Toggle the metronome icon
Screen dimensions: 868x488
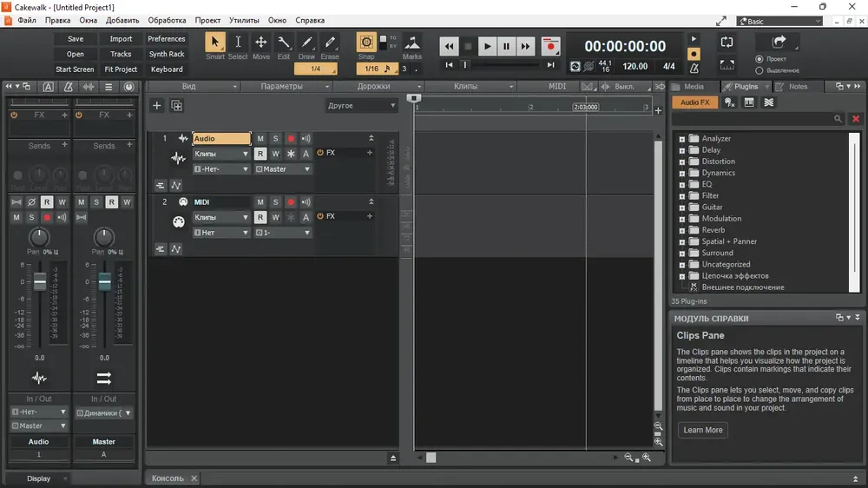(x=694, y=68)
